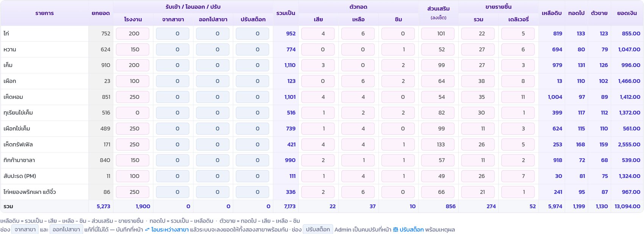This screenshot has height=234, width=644.
Task: Open the ปรับสต็อก link beside Admin text
Action: pos(408,229)
